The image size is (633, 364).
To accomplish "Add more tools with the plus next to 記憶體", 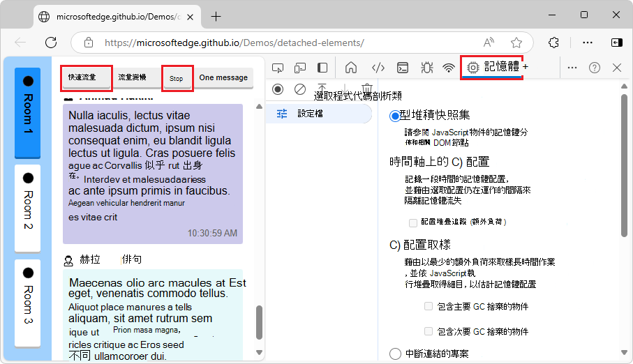I will [526, 66].
